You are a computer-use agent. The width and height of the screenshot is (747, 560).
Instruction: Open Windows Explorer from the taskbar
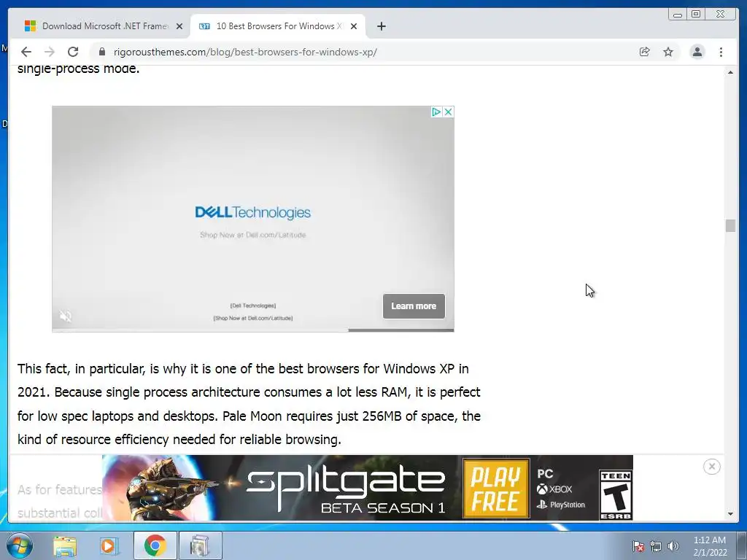pos(65,545)
